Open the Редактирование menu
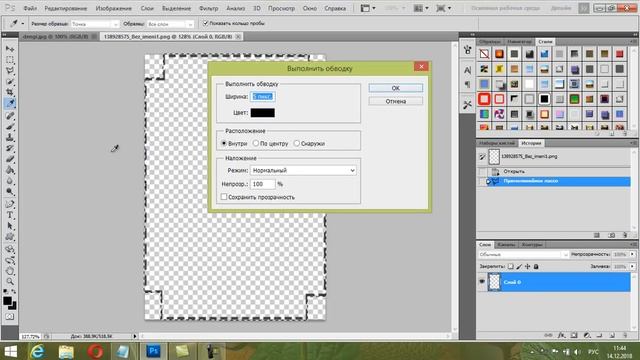The width and height of the screenshot is (640, 360). (66, 8)
